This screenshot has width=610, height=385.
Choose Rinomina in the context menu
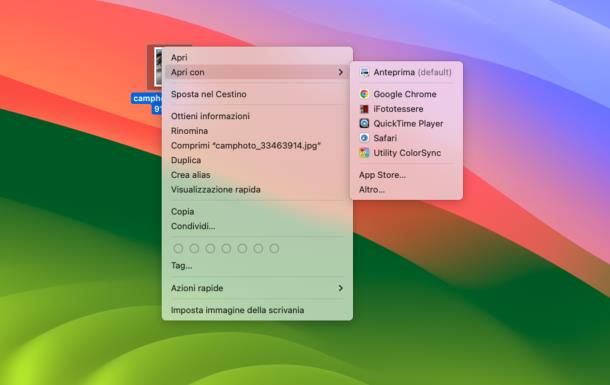[x=257, y=131]
